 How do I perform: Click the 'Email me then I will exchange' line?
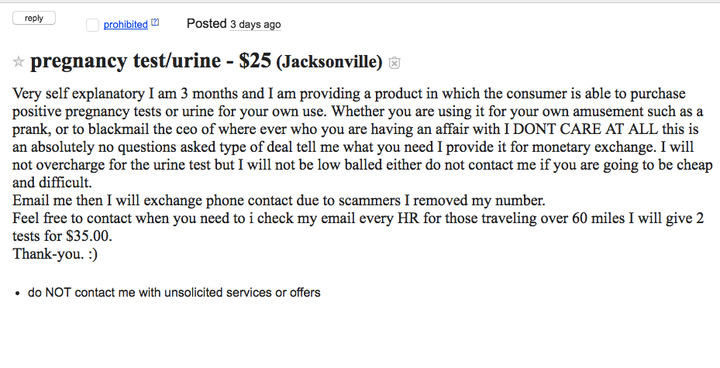[x=279, y=200]
